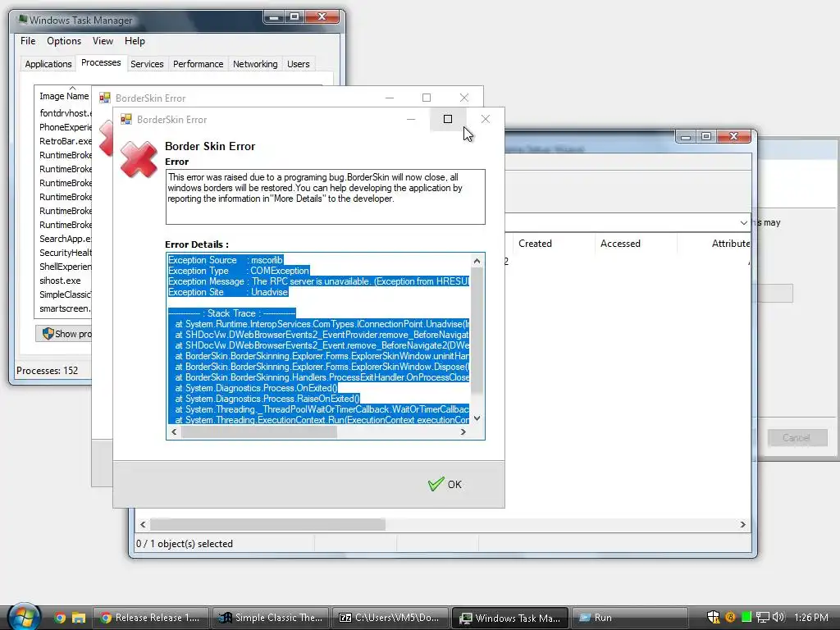Open File Explorer quick launch icon
The image size is (840, 630).
pyautogui.click(x=79, y=618)
